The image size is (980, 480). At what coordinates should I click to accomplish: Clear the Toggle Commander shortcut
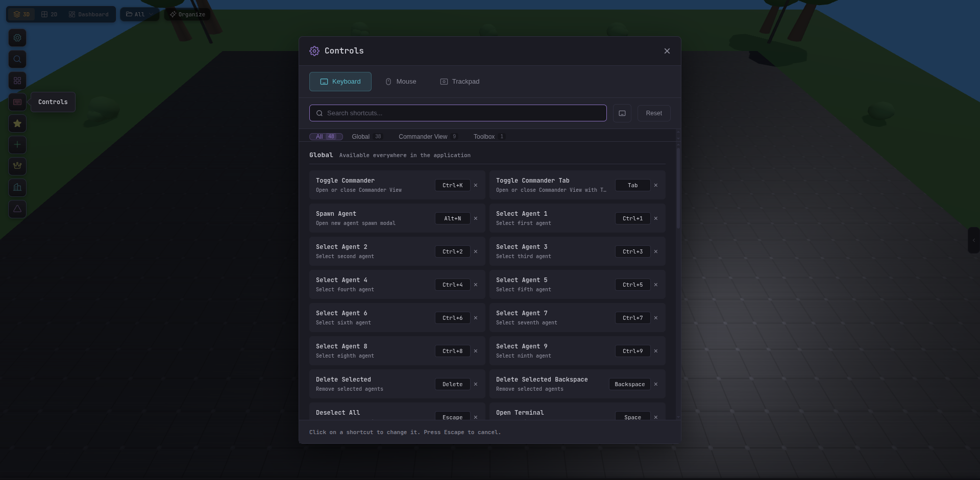[476, 185]
